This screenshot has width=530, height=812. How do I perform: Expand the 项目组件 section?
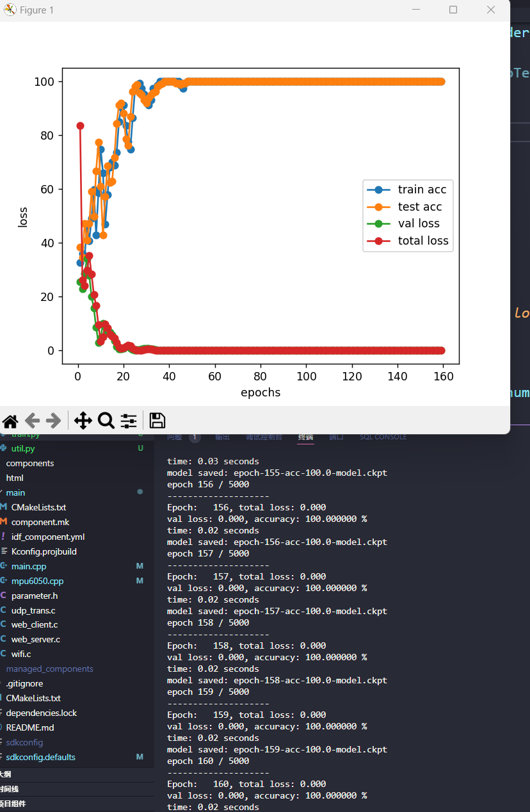13,804
